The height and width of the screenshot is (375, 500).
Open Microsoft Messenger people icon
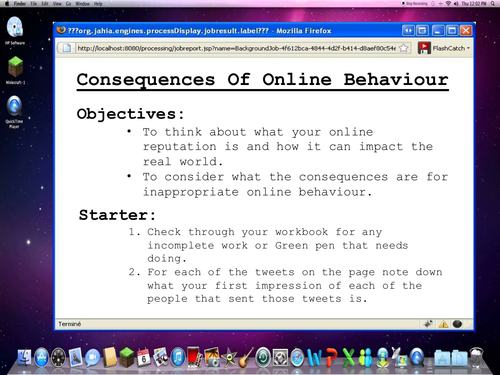(x=366, y=358)
